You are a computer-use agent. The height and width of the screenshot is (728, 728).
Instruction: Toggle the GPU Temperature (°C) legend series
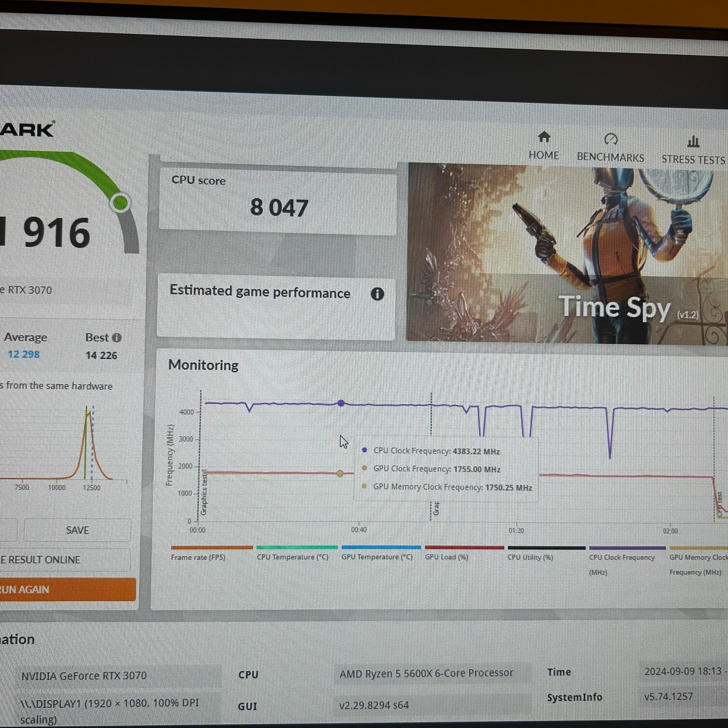pos(381,553)
